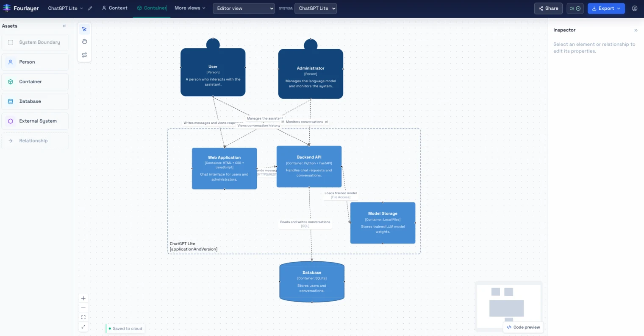Collapse the Assets panel
Screen dimensions: 644x336
pos(64,26)
